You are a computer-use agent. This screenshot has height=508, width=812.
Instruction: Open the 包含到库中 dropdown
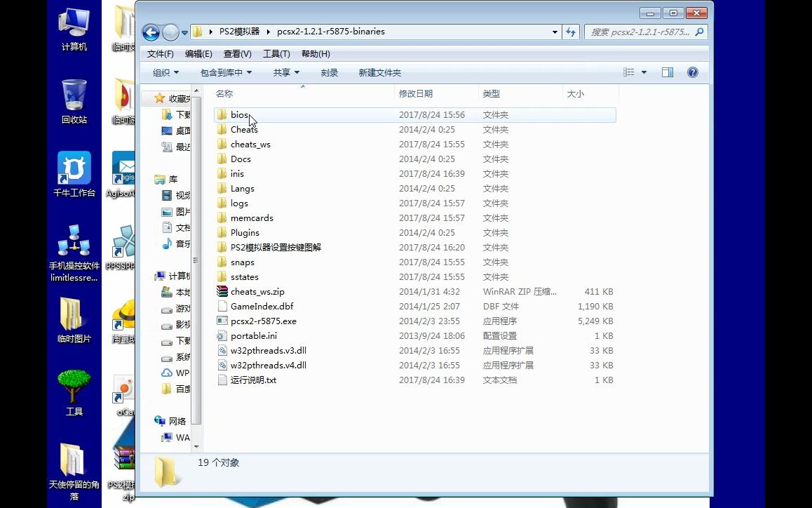(x=226, y=72)
